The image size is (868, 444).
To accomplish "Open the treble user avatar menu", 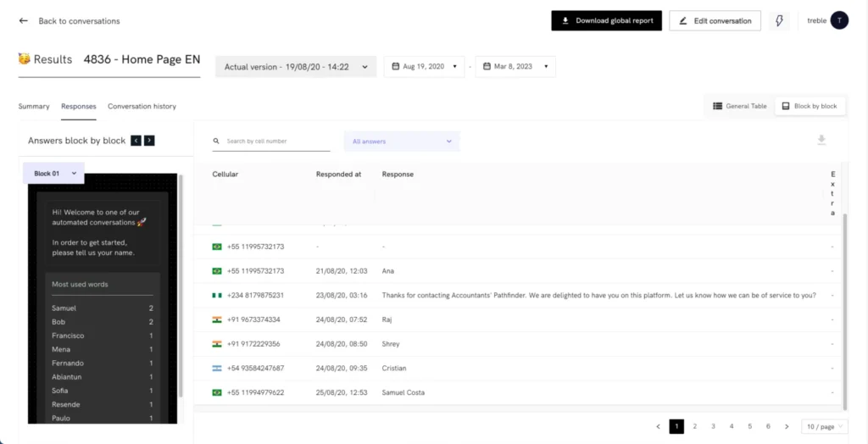I will pos(838,21).
